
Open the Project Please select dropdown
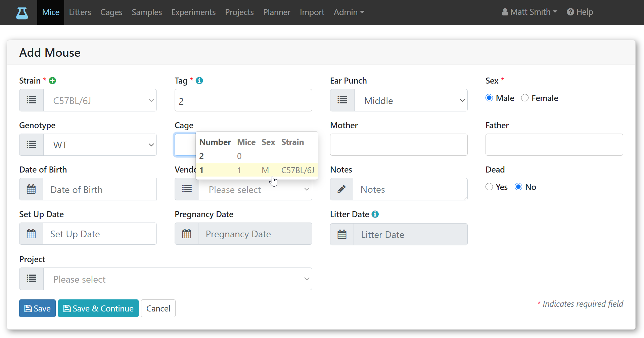(x=178, y=279)
